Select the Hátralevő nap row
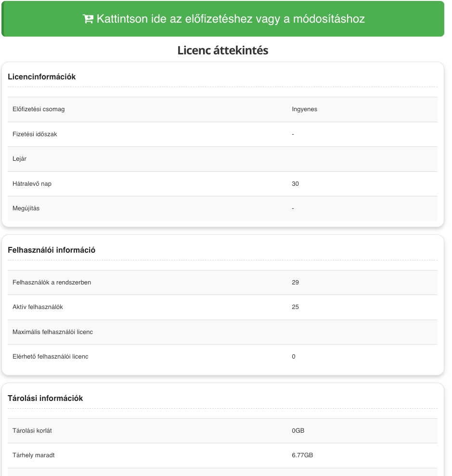The image size is (452, 476). pyautogui.click(x=222, y=184)
